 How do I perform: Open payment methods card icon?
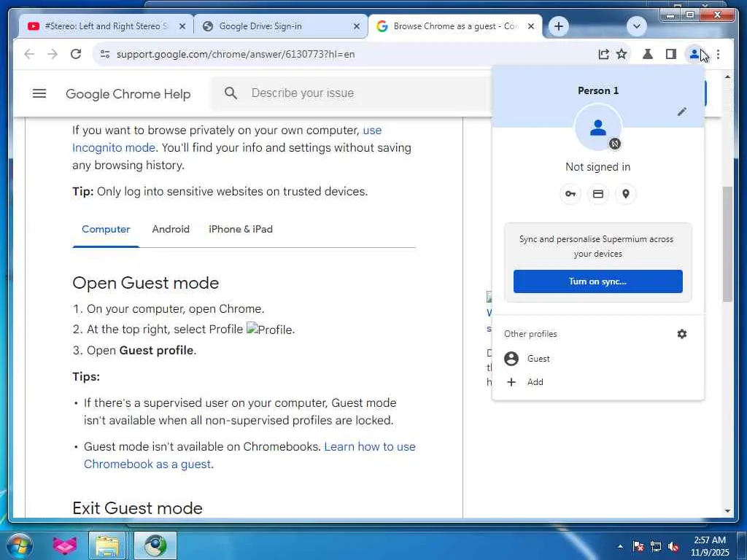point(598,194)
